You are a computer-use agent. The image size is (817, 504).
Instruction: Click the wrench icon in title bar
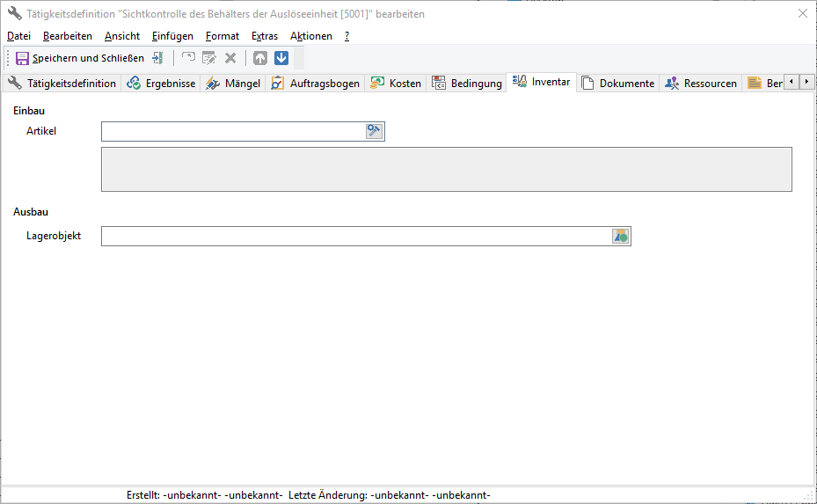click(15, 13)
